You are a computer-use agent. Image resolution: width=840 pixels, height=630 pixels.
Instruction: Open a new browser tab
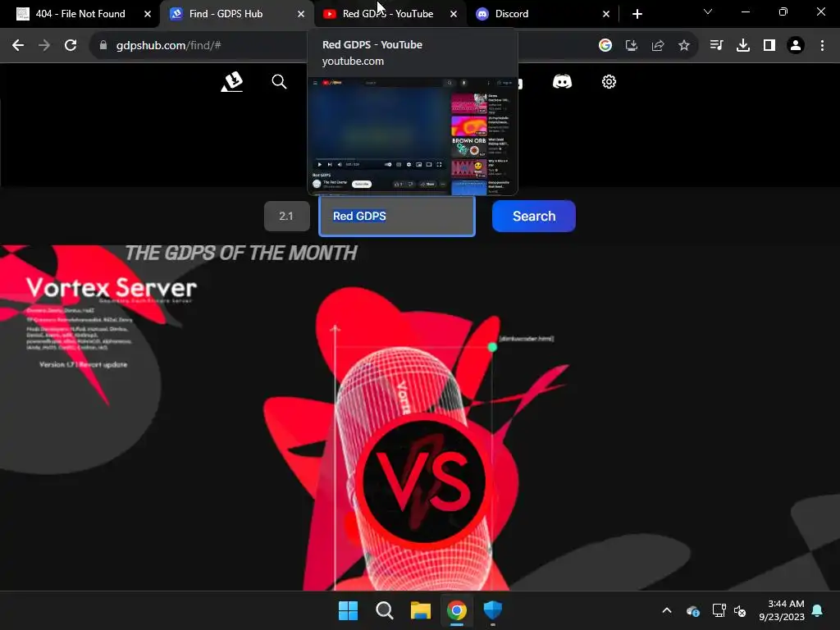(x=637, y=14)
